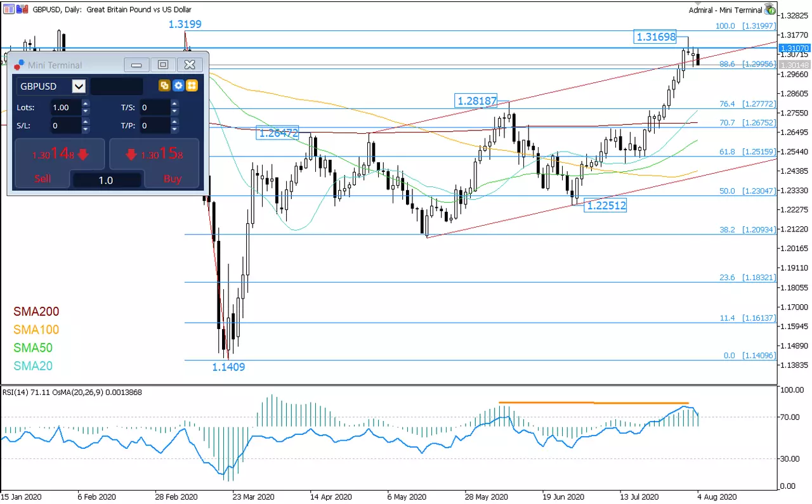Click the expert advisor hat icon
This screenshot has height=504, width=812.
[770, 9]
